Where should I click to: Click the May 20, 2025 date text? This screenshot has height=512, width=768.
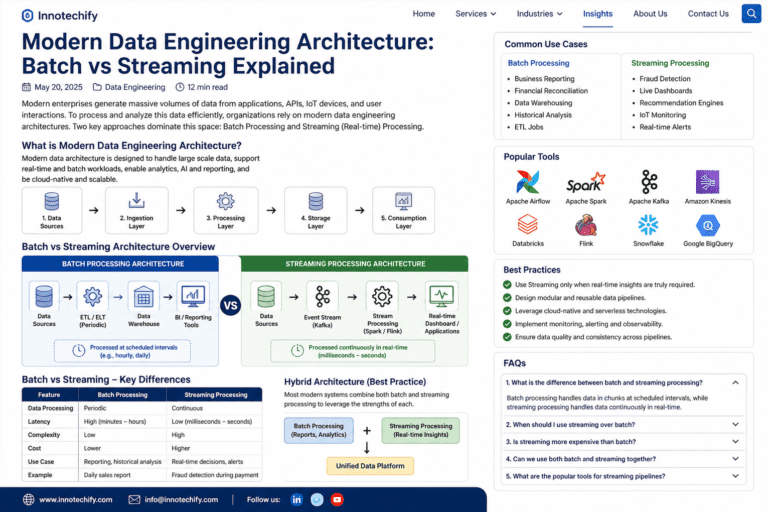pyautogui.click(x=58, y=87)
